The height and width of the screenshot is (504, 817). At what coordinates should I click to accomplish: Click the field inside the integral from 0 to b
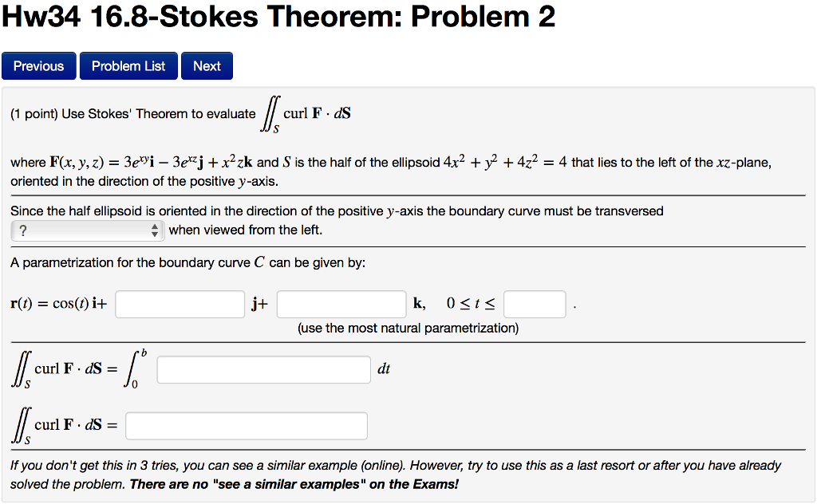(263, 369)
